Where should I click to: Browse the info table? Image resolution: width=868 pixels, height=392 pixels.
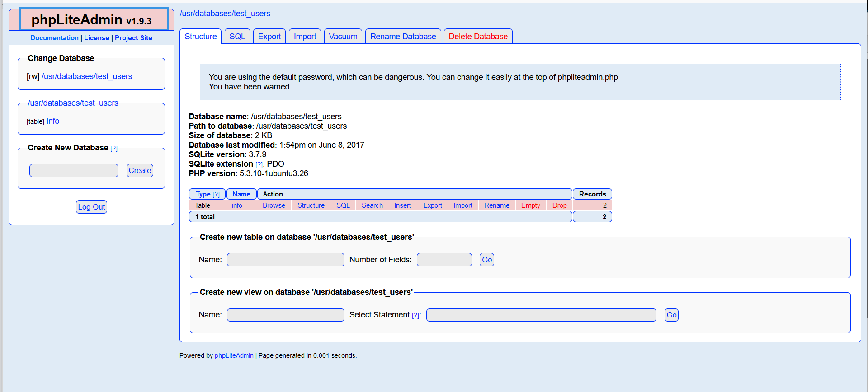[x=274, y=205]
